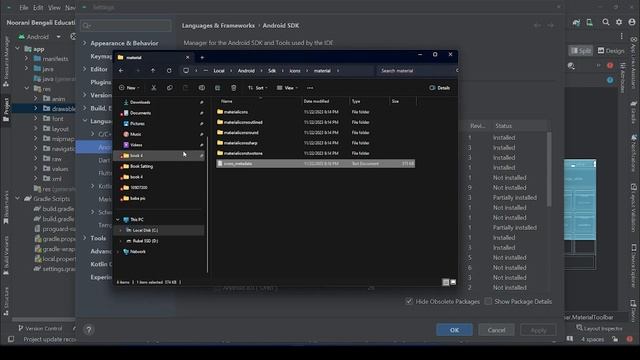Click the icons breadcrumb segment
This screenshot has width=640, height=360.
click(295, 71)
